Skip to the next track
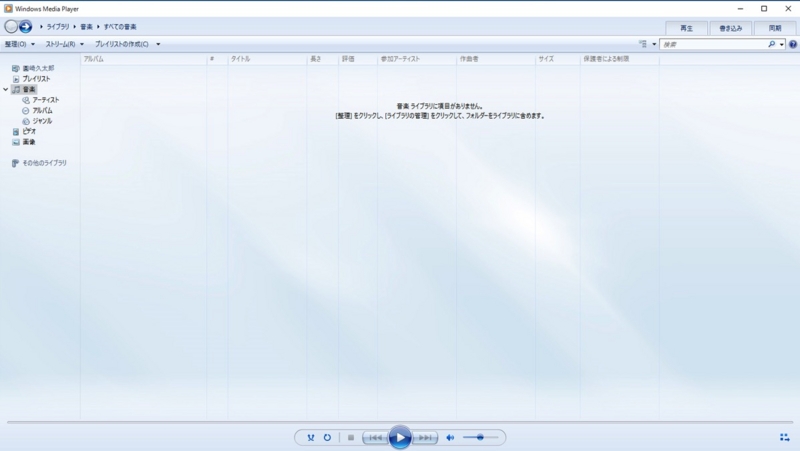This screenshot has height=451, width=800. point(425,437)
